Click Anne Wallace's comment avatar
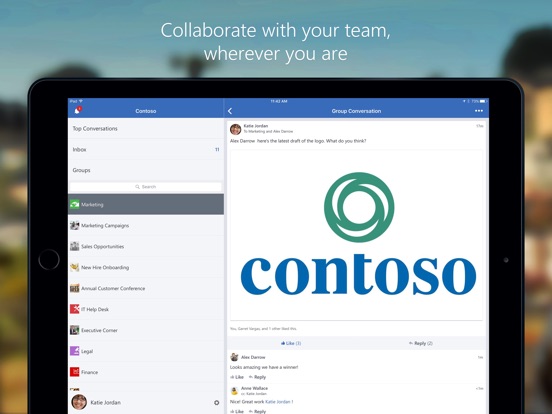 click(x=234, y=391)
